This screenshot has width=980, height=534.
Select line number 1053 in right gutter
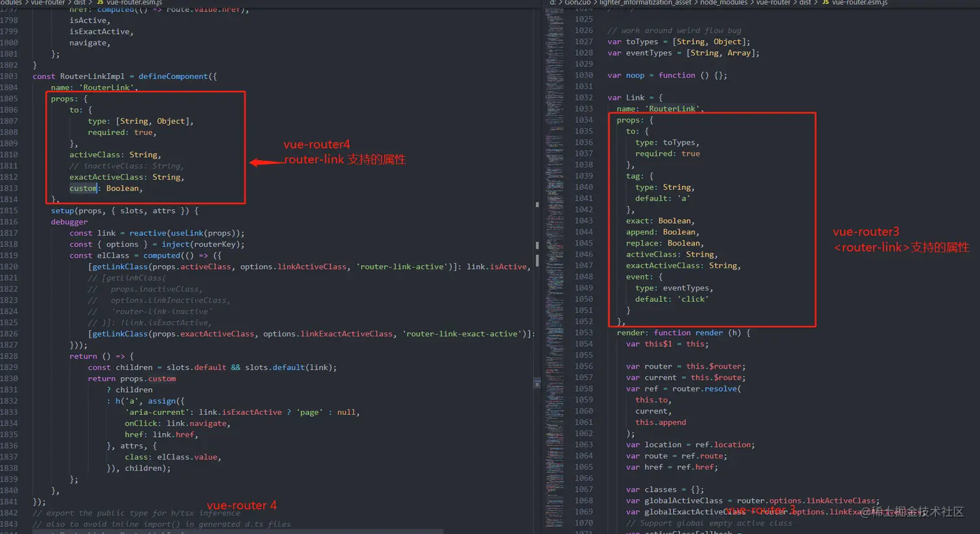pyautogui.click(x=583, y=332)
